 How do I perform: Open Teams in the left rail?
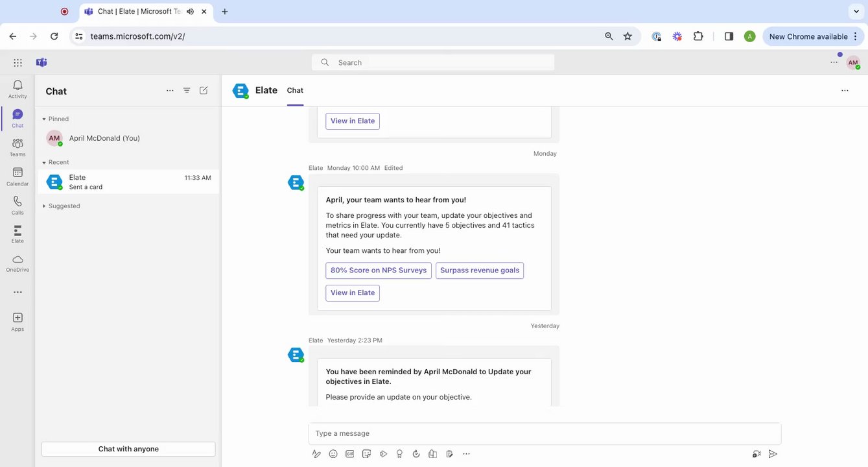tap(18, 147)
